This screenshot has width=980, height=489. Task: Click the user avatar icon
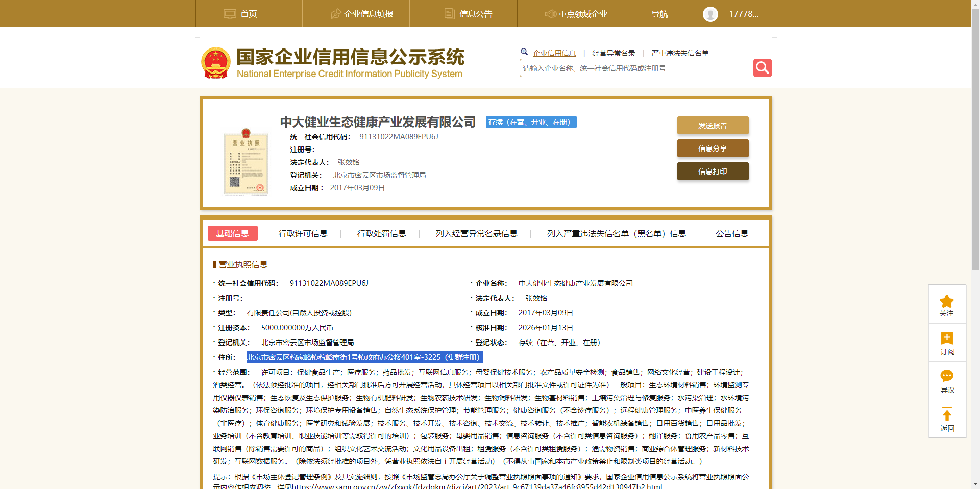[710, 14]
